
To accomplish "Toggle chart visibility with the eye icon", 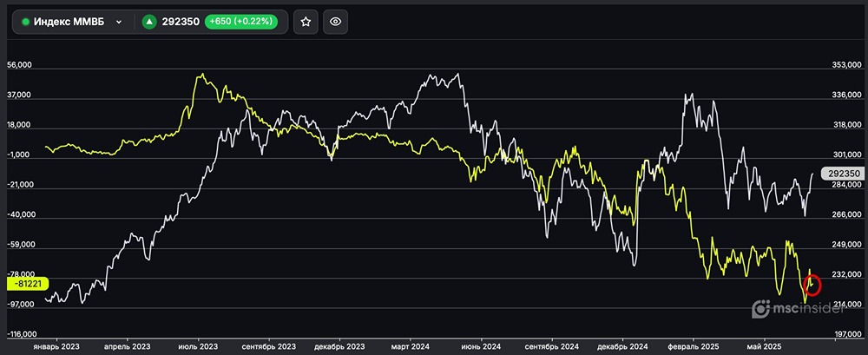I will (x=335, y=23).
